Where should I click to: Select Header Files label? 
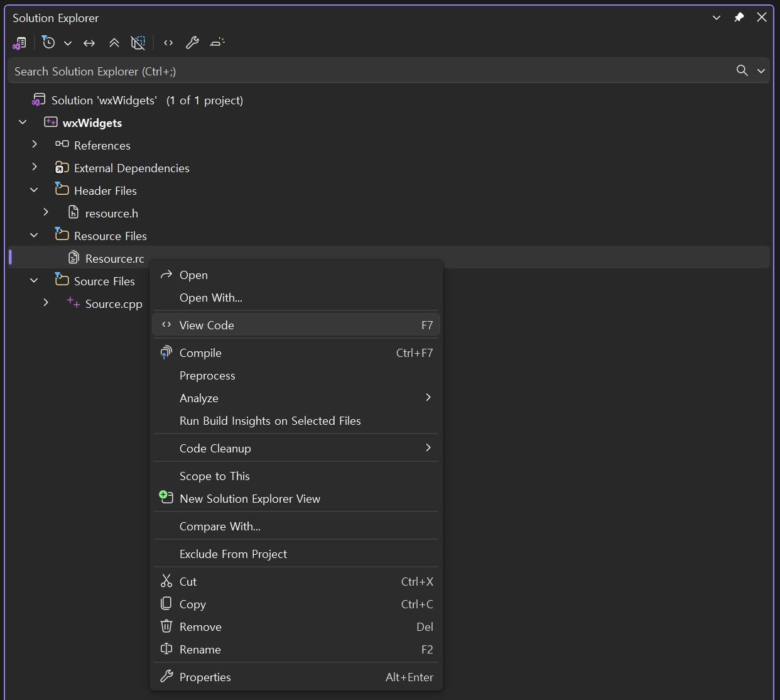coord(106,191)
